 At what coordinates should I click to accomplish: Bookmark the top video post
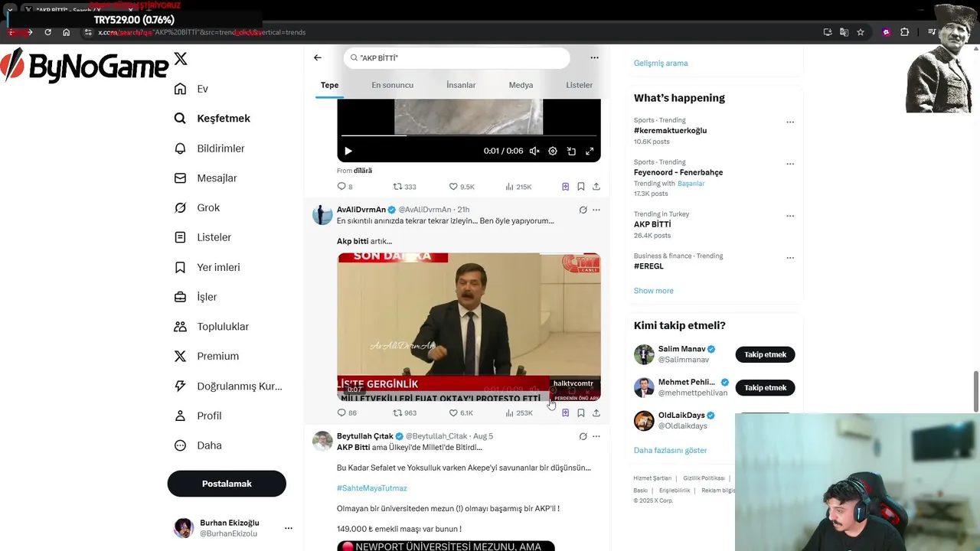[x=581, y=187]
